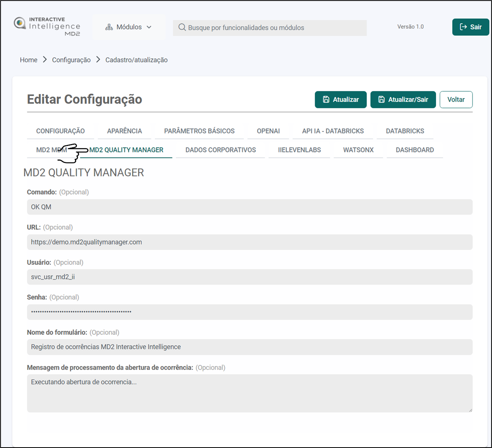Open the APARÊNCIA tab
The image size is (492, 448).
tap(124, 131)
